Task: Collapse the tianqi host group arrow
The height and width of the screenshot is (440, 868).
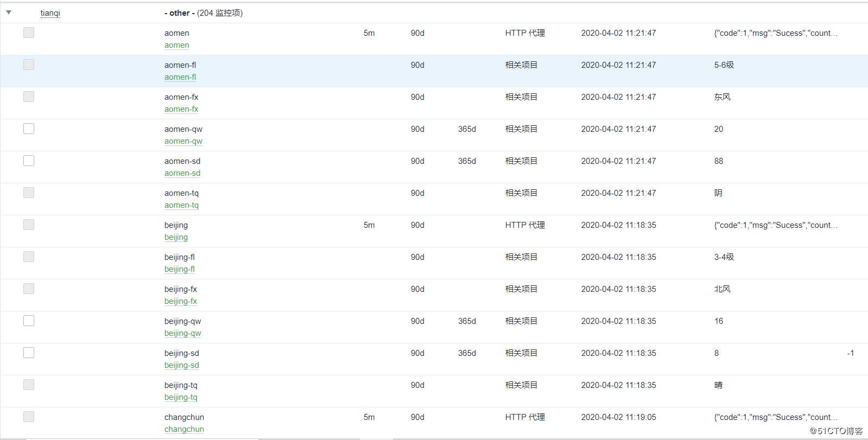Action: 9,12
